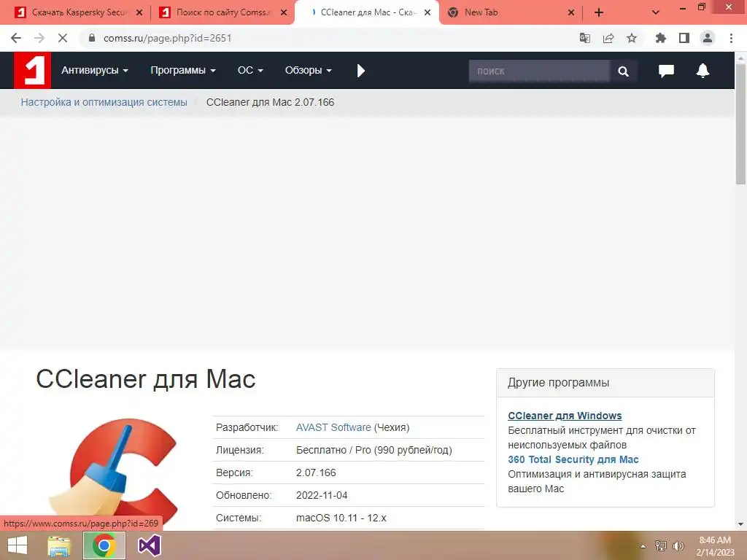Expand the Антивирусы dropdown menu
The height and width of the screenshot is (560, 747).
(x=95, y=71)
